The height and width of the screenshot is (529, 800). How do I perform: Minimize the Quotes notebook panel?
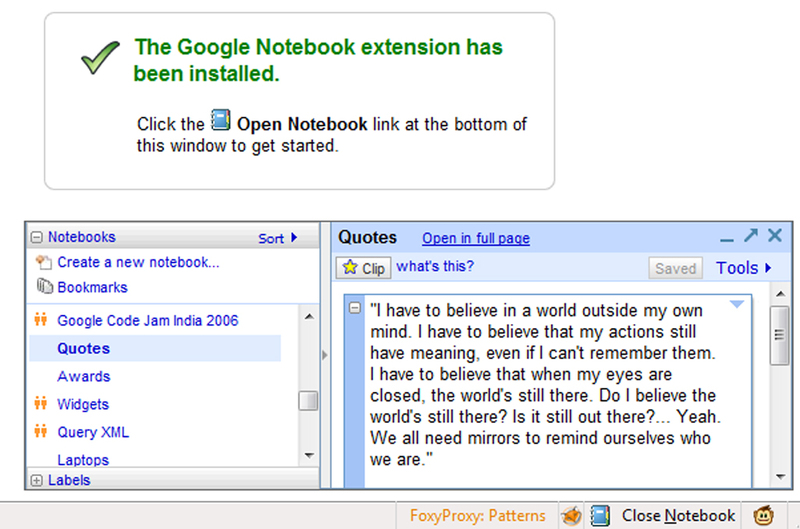click(727, 239)
